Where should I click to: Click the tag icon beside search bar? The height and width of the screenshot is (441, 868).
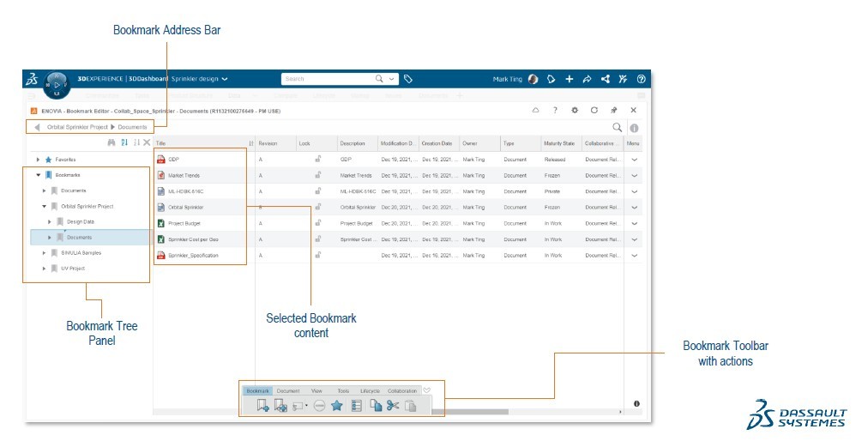[409, 79]
